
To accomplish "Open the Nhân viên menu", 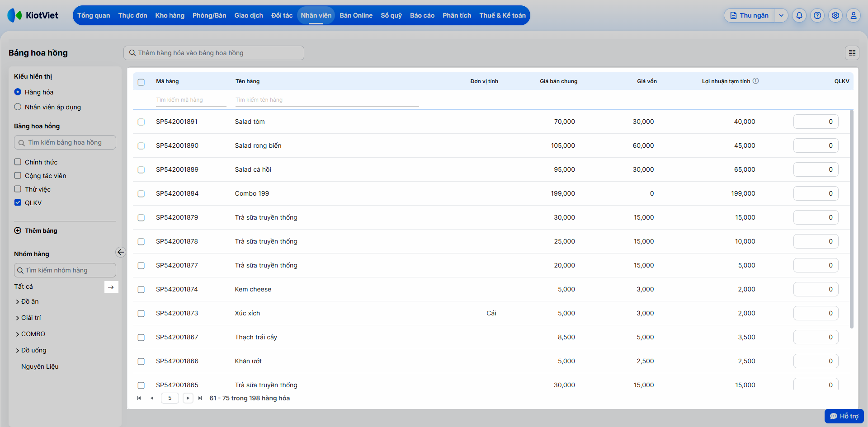I will 316,15.
